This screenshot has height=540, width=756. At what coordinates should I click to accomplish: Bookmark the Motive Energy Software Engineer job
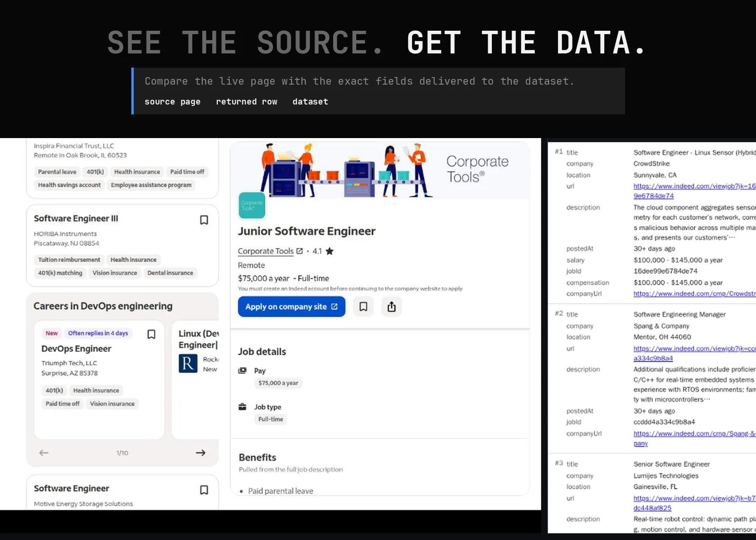(204, 490)
